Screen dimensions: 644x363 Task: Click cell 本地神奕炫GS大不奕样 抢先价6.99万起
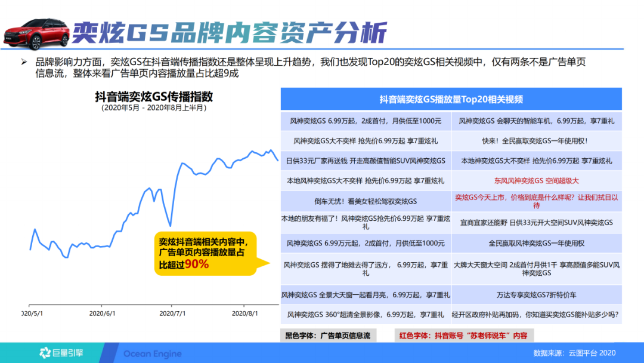[x=537, y=161]
